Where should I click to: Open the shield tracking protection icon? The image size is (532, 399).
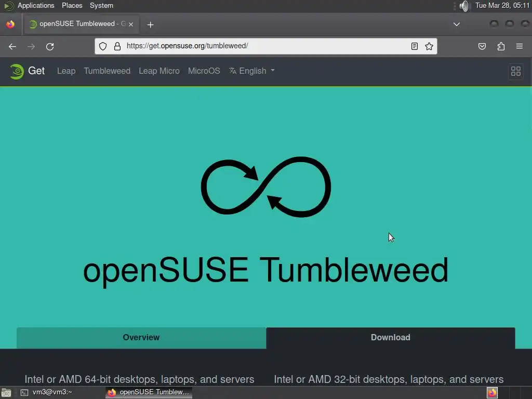tap(103, 46)
